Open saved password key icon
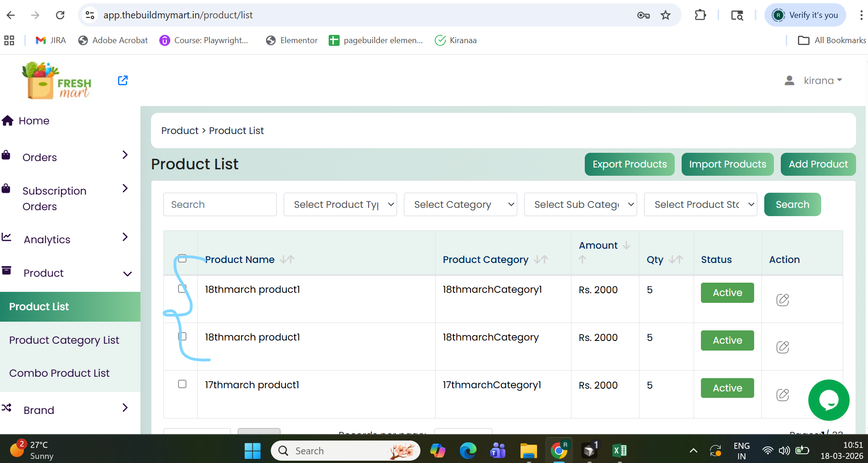This screenshot has height=463, width=868. tap(644, 15)
